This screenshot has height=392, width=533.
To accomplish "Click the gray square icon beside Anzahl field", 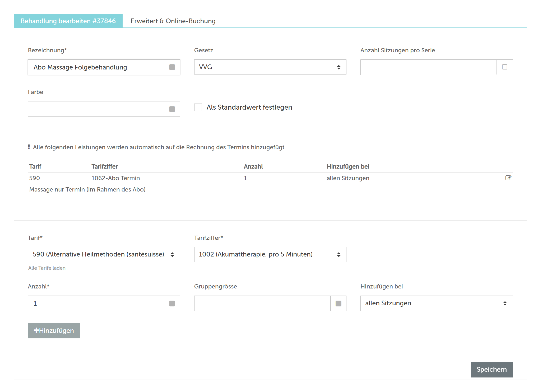I will pyautogui.click(x=172, y=303).
